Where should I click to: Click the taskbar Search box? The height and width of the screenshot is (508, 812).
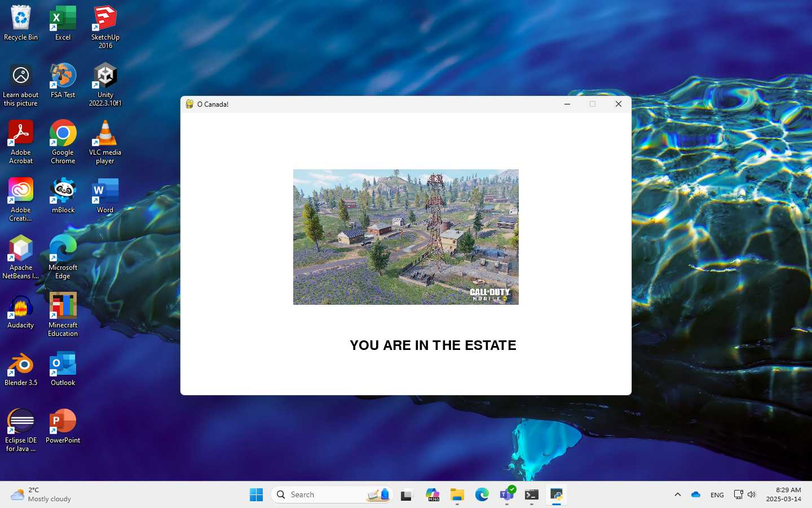332,494
